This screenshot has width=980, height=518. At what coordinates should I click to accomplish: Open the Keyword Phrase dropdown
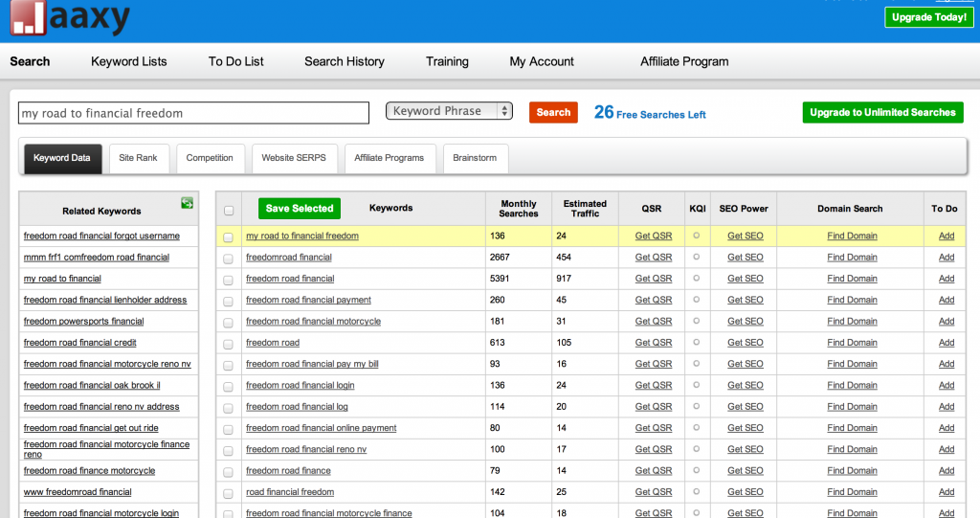pyautogui.click(x=449, y=111)
